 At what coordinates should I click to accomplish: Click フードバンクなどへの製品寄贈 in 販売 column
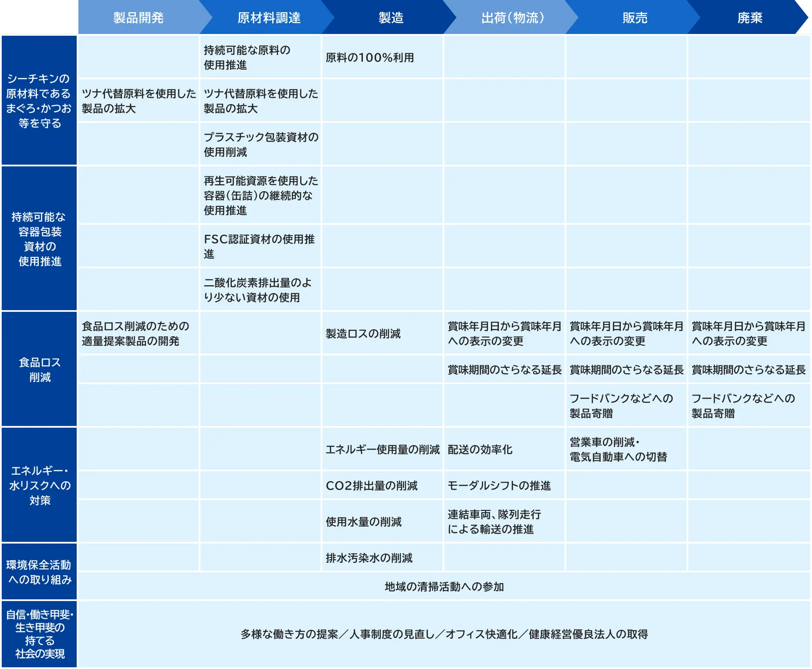(626, 405)
